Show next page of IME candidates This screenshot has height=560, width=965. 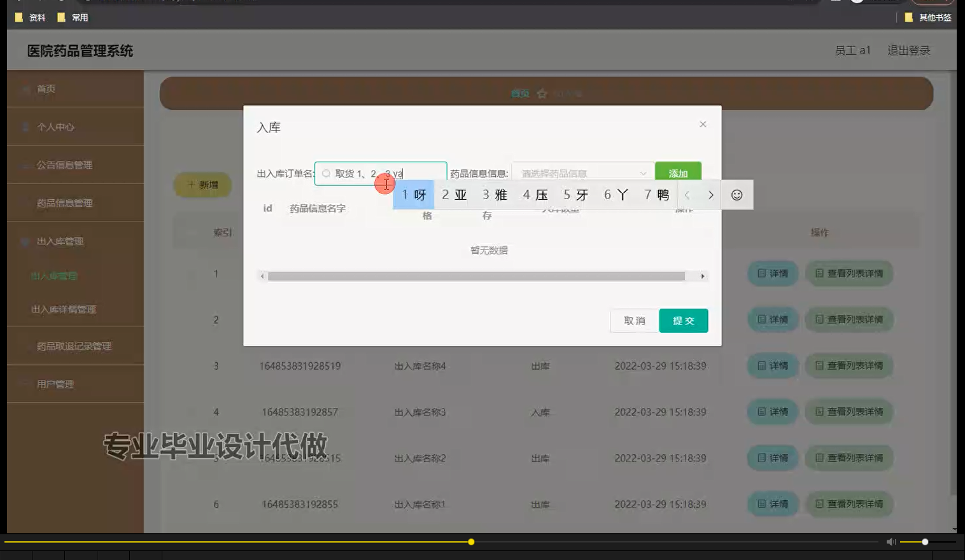[x=711, y=195]
